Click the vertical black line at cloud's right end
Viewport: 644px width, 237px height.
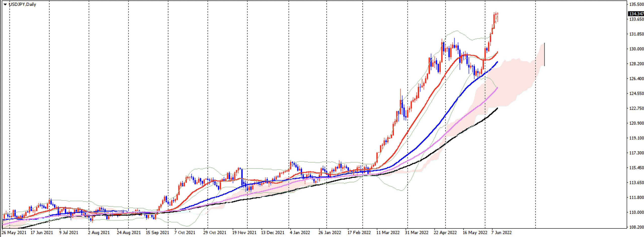pos(544,54)
